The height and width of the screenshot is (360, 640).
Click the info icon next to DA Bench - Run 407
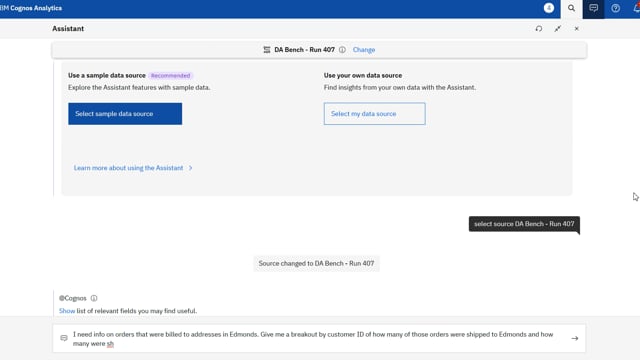point(342,50)
